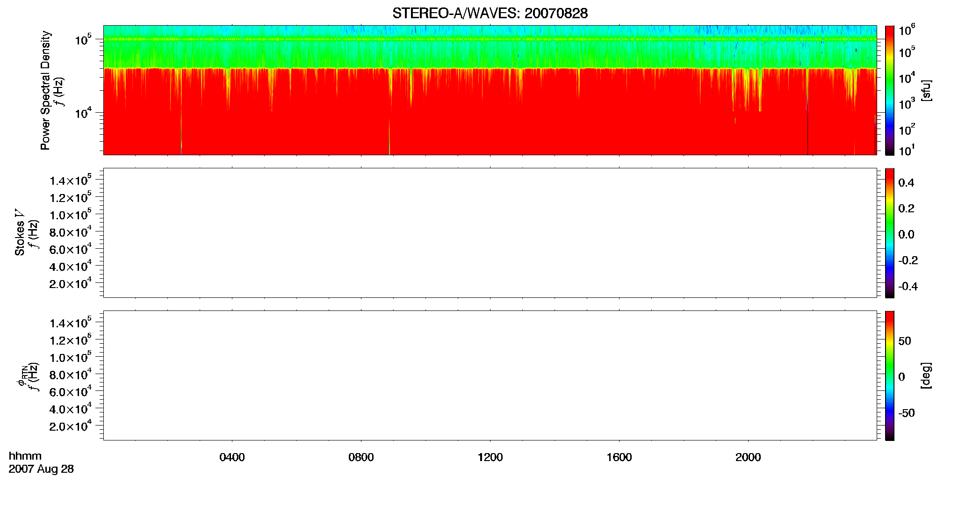Viewport: 980px width, 505px height.
Task: Click the Power Spectral Density axis title
Action: [x=45, y=90]
